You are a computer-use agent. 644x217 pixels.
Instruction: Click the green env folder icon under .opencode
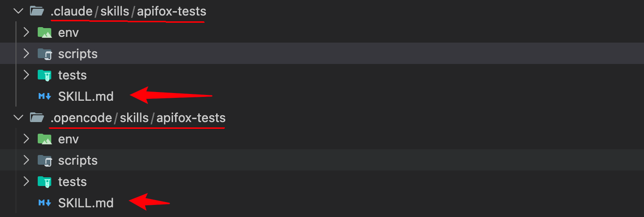(x=44, y=139)
